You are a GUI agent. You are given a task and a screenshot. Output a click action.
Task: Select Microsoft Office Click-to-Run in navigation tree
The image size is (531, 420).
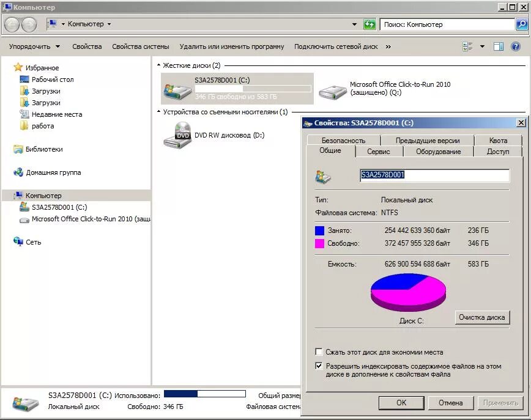click(91, 219)
